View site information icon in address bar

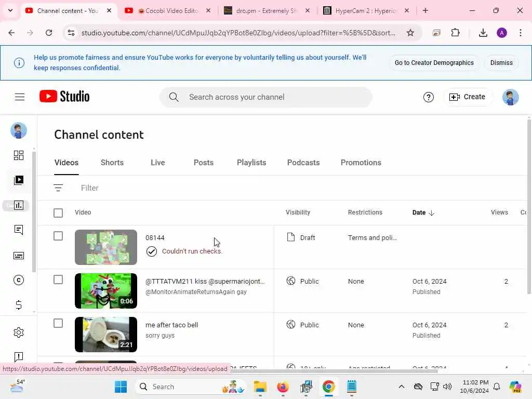point(71,33)
